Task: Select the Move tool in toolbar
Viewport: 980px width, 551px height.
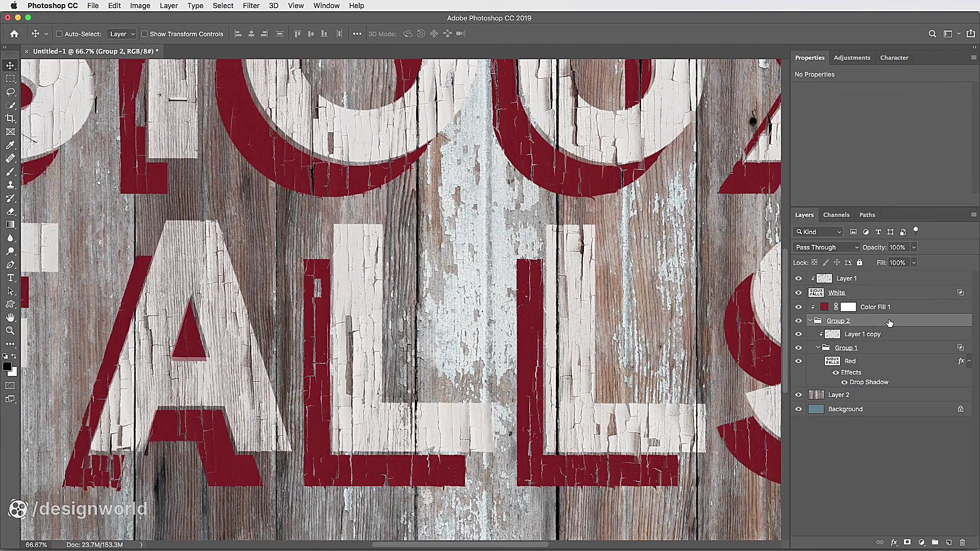Action: click(10, 65)
